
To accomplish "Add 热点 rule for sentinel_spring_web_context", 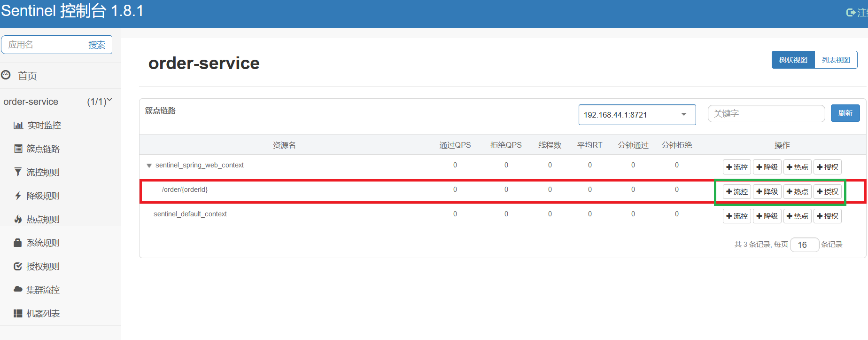I will pos(798,167).
